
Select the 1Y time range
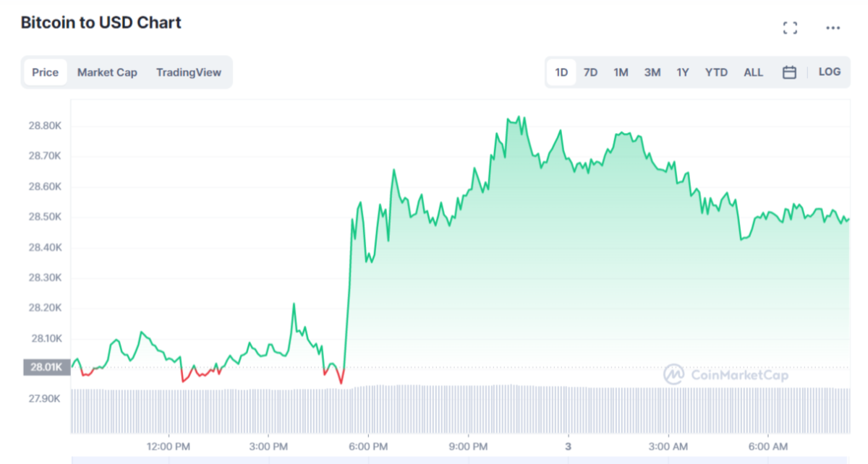[683, 72]
